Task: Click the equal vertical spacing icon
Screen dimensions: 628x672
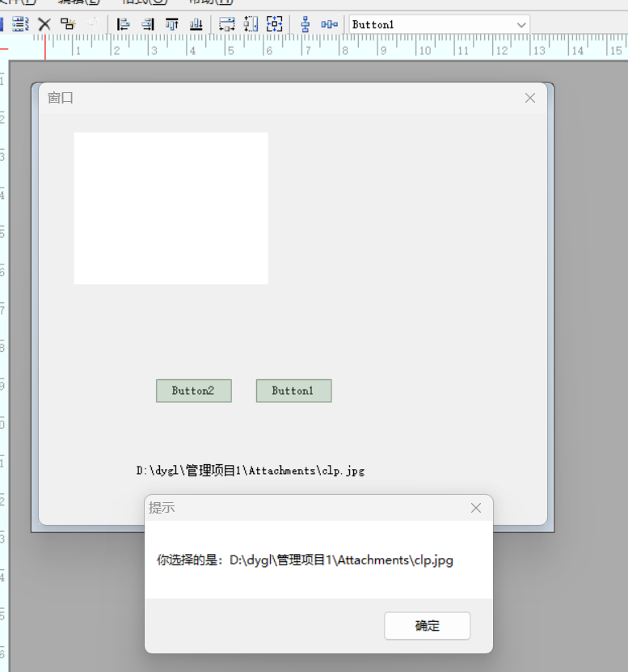Action: tap(306, 24)
